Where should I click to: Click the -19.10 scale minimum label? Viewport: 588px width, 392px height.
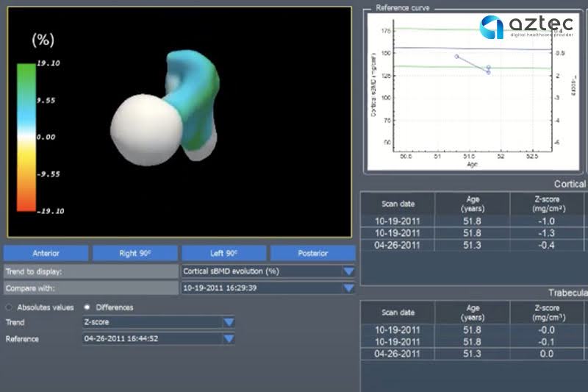point(50,211)
